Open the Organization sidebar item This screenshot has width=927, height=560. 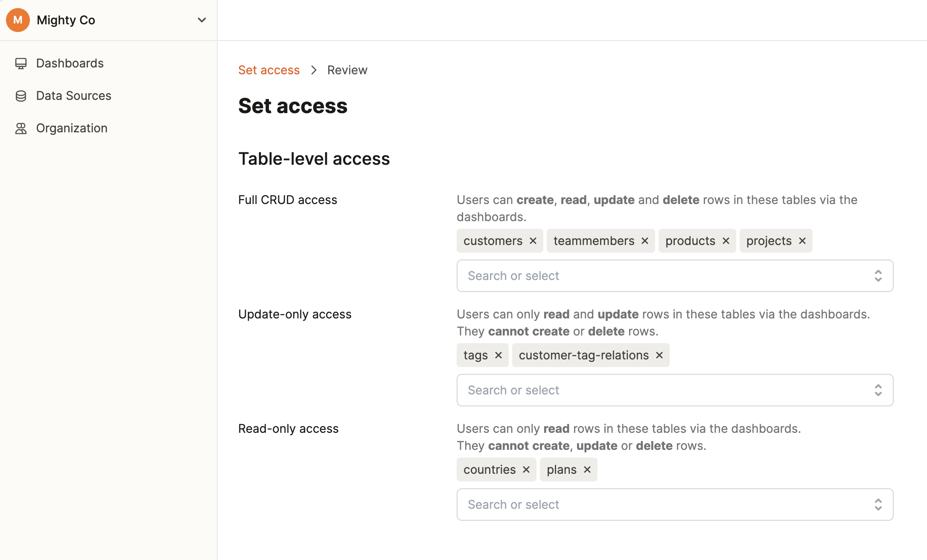[72, 128]
